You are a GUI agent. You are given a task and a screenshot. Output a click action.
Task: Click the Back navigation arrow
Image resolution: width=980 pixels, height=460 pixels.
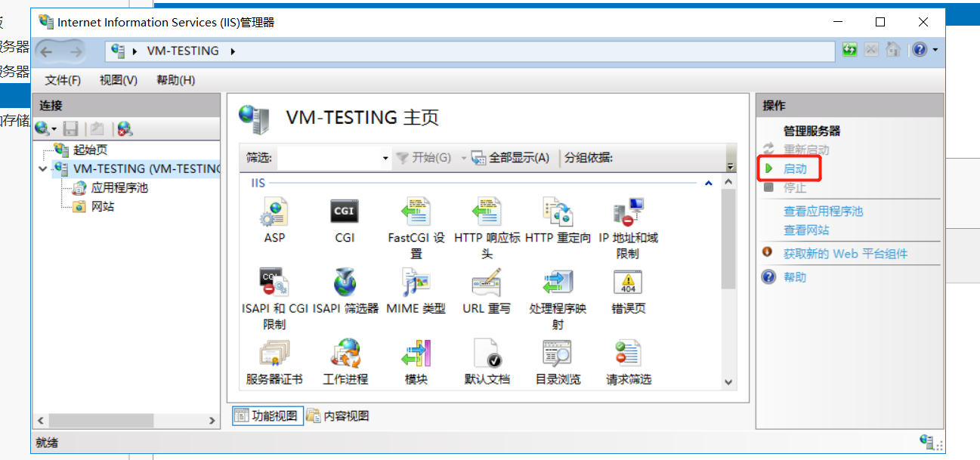47,51
